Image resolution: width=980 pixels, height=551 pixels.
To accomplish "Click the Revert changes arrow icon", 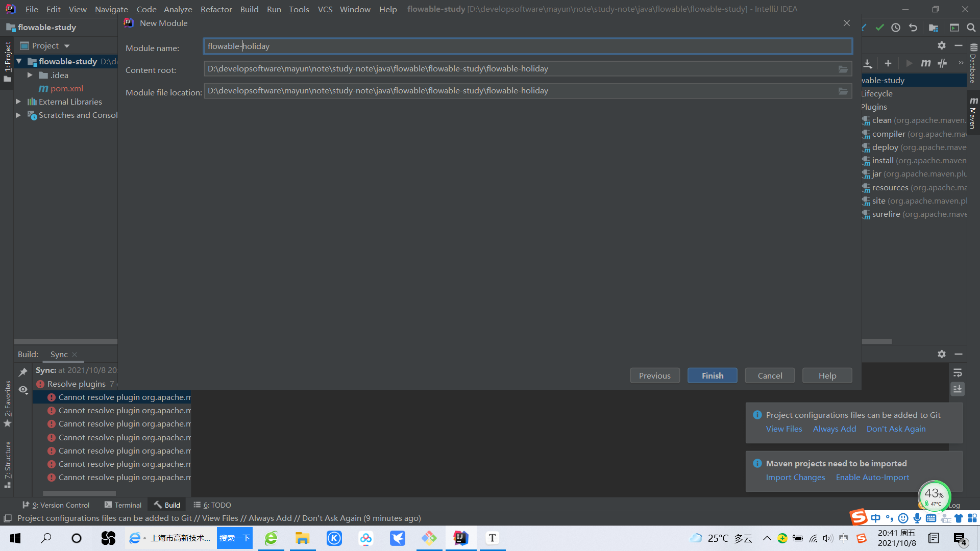I will tap(913, 28).
